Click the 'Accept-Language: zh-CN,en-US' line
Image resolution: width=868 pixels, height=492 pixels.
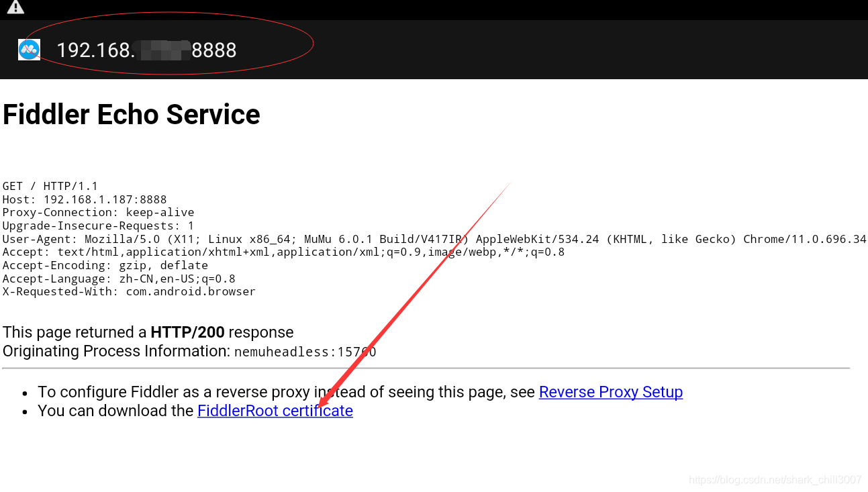pyautogui.click(x=119, y=279)
